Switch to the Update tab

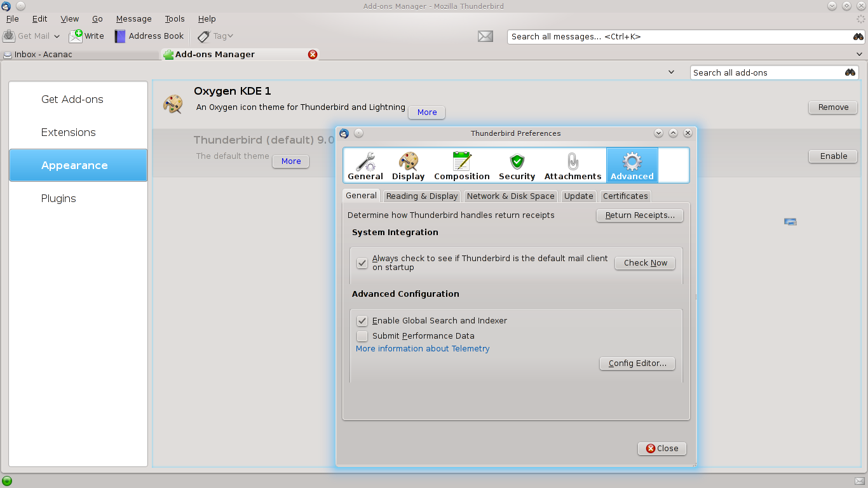[x=578, y=196]
